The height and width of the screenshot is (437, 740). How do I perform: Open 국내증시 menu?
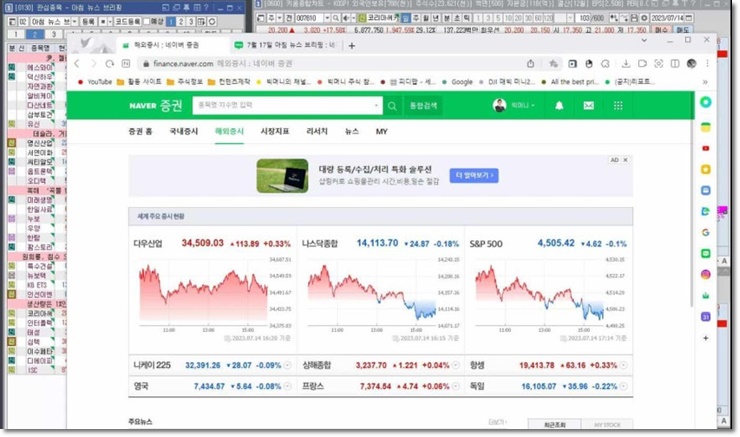tap(184, 131)
